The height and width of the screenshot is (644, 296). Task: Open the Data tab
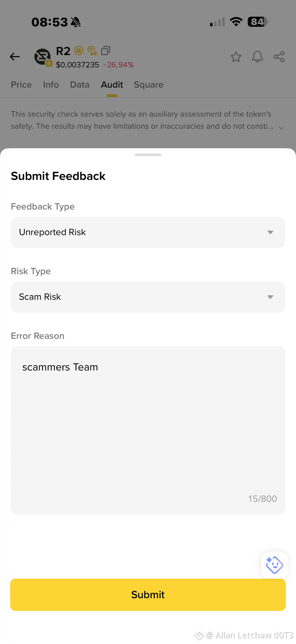(x=80, y=85)
